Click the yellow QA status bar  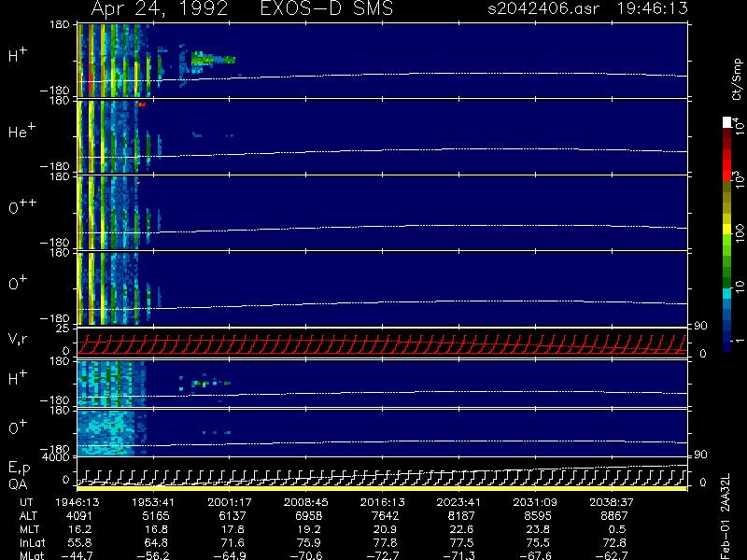click(382, 488)
